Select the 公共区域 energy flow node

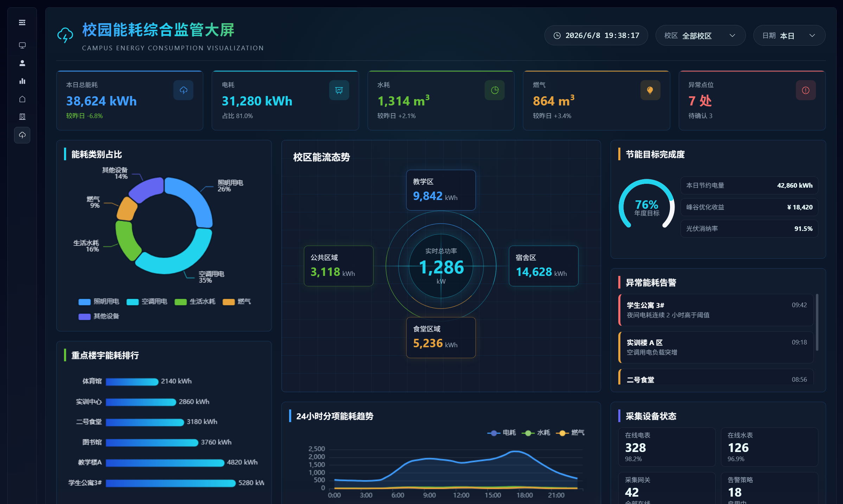pos(338,266)
